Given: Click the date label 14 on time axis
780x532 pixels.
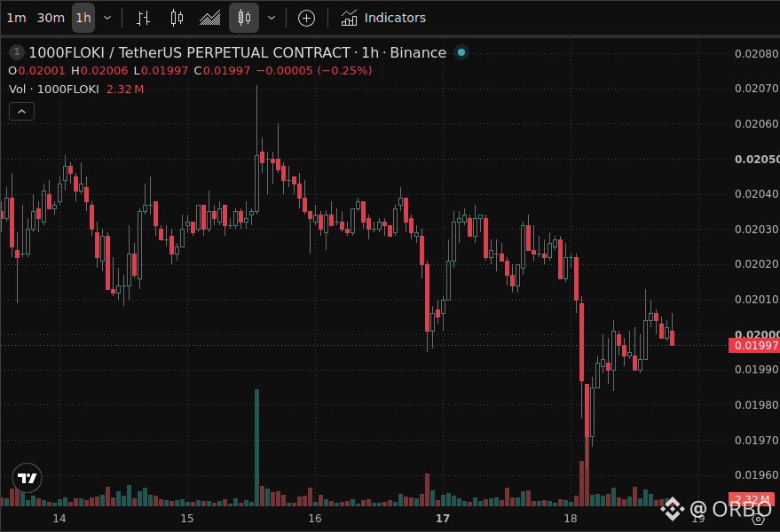Looking at the screenshot, I should pyautogui.click(x=59, y=519).
